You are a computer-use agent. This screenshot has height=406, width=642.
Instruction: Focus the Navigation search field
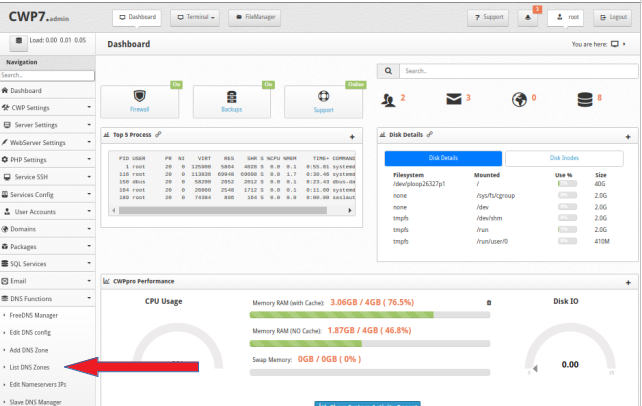click(47, 75)
